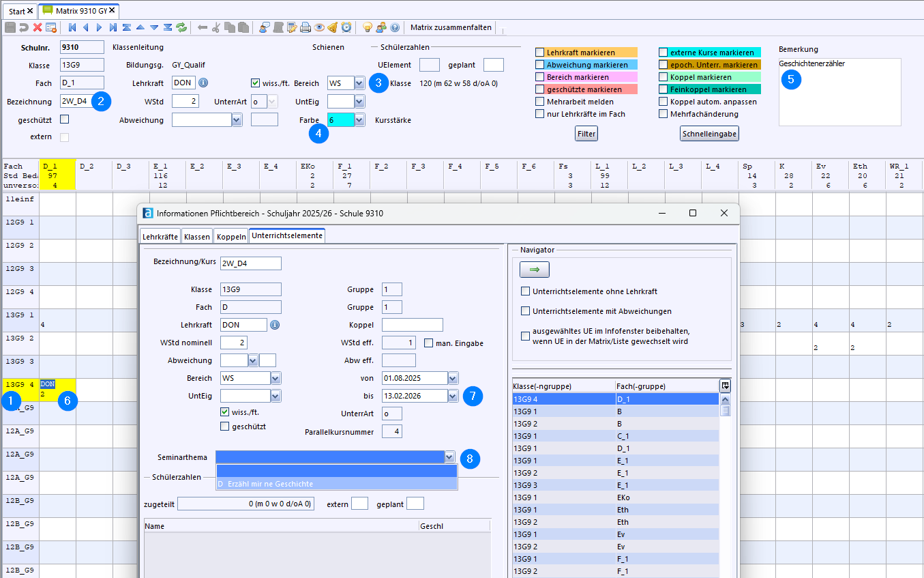924x578 pixels.
Task: Open the bis date picker dropdown
Action: [x=453, y=396]
